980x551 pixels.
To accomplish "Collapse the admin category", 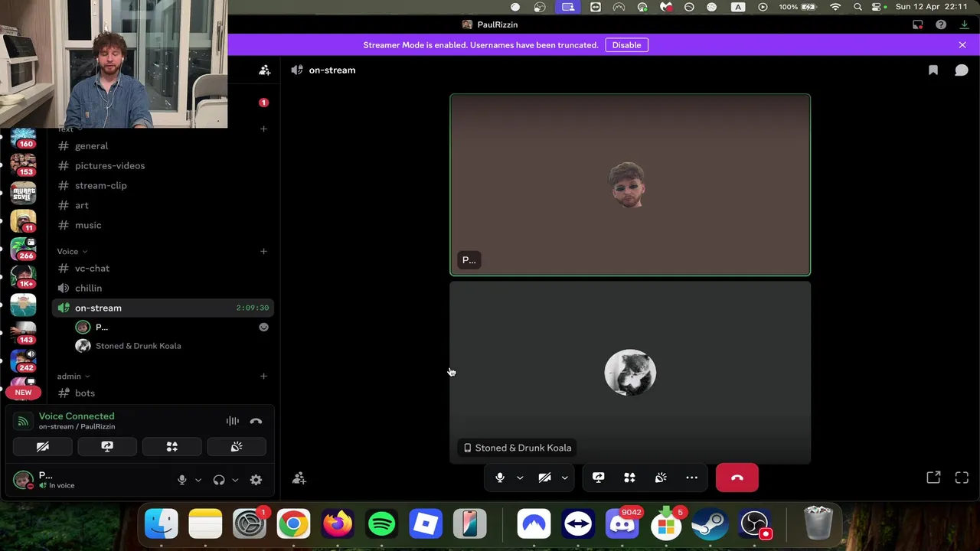I will pyautogui.click(x=73, y=376).
